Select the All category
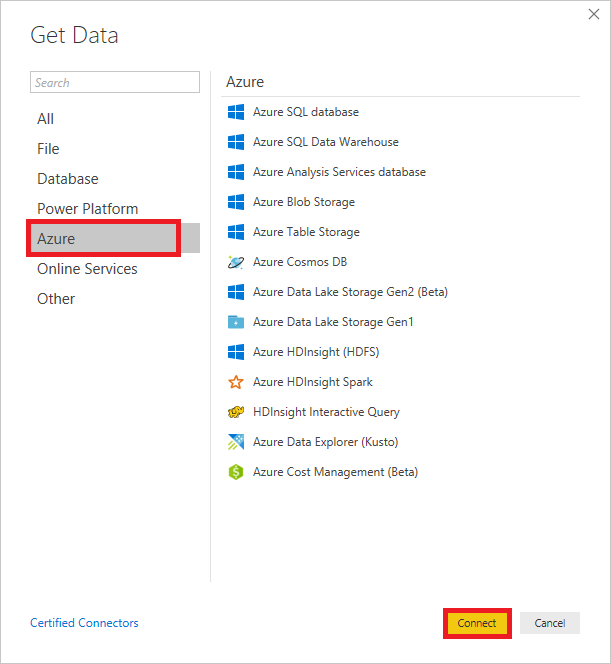 tap(46, 119)
